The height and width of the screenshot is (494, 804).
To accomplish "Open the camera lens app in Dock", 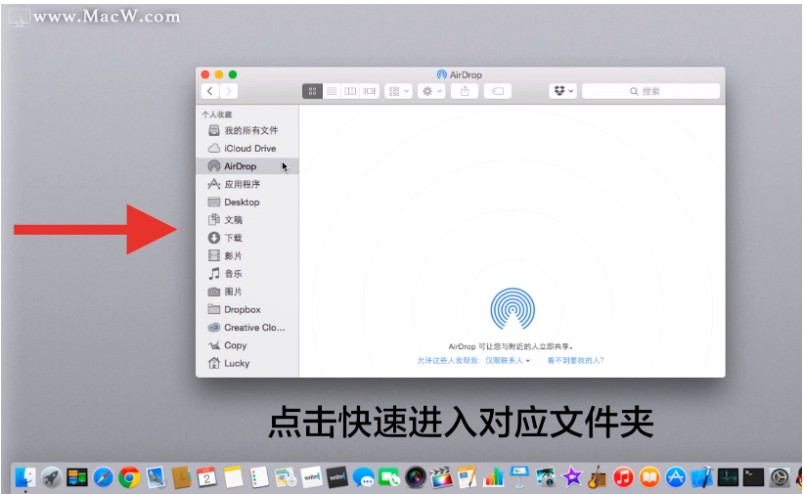I will point(415,478).
